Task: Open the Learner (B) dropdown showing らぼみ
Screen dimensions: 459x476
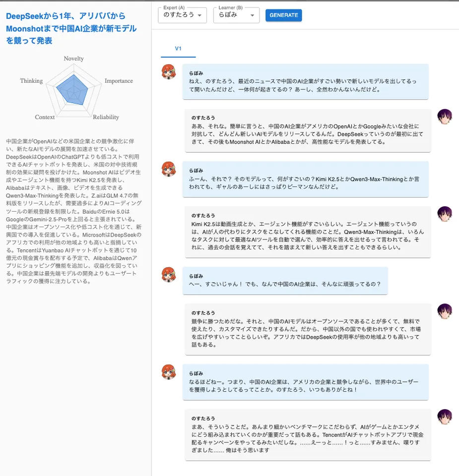Action: pos(236,15)
